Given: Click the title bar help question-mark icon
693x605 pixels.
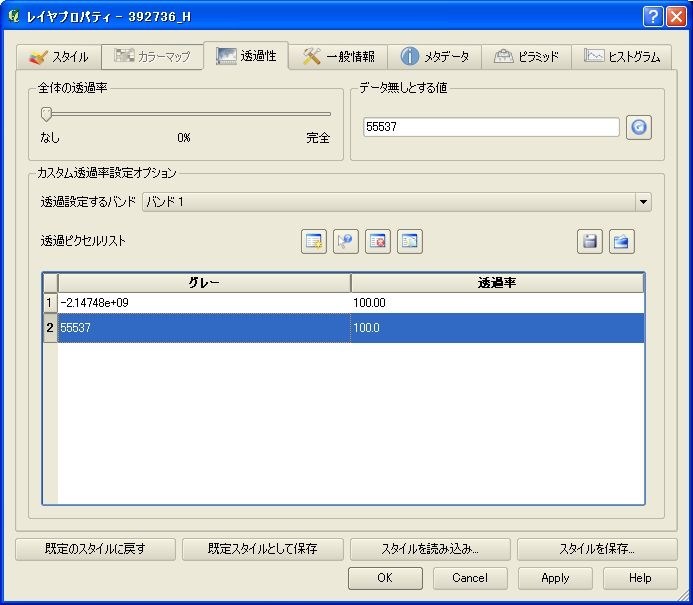Looking at the screenshot, I should (x=653, y=17).
